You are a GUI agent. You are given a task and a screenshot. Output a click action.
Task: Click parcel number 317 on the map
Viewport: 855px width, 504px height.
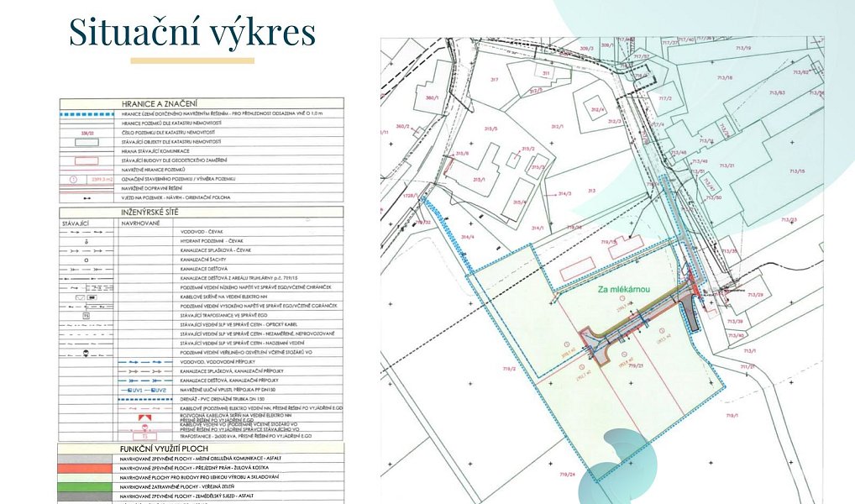[x=494, y=80]
